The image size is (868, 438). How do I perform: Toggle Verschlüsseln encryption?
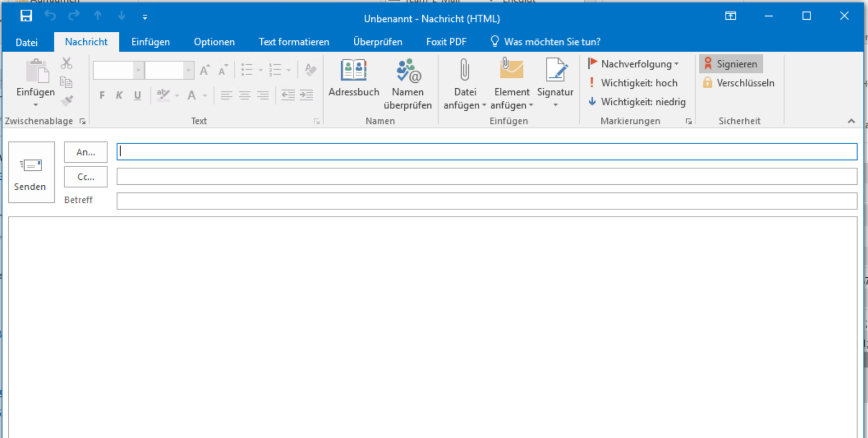738,83
